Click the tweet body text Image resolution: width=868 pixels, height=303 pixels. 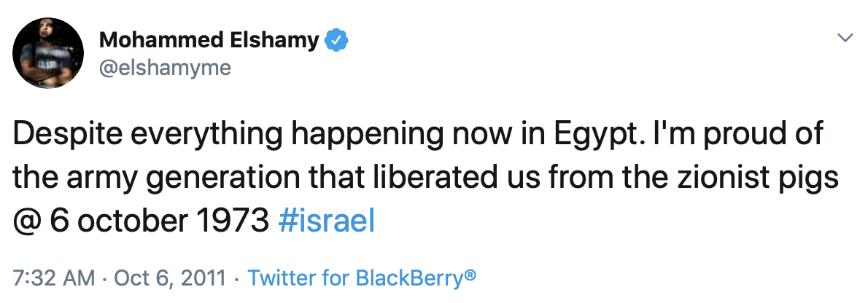[425, 178]
